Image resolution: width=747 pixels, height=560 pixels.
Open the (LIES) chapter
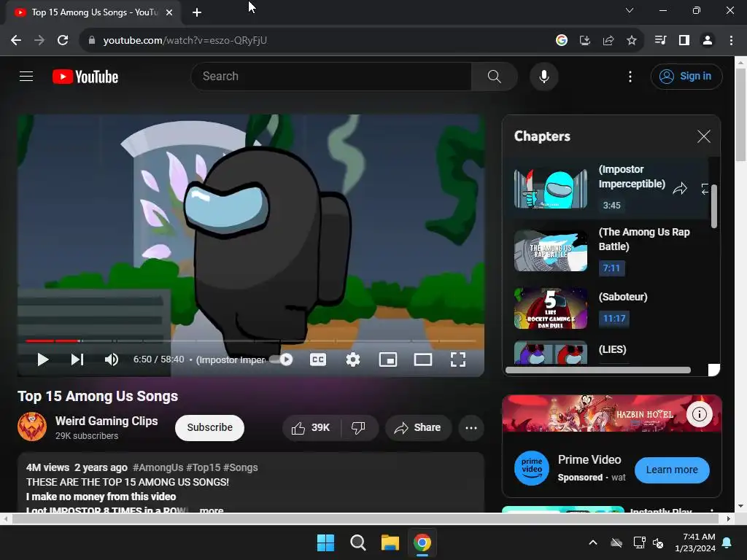click(x=612, y=349)
